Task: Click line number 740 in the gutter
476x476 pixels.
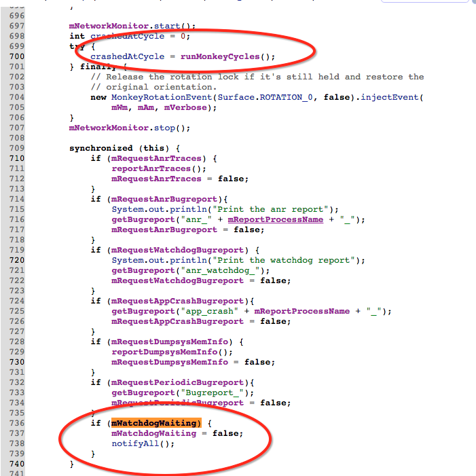Action: click(17, 464)
